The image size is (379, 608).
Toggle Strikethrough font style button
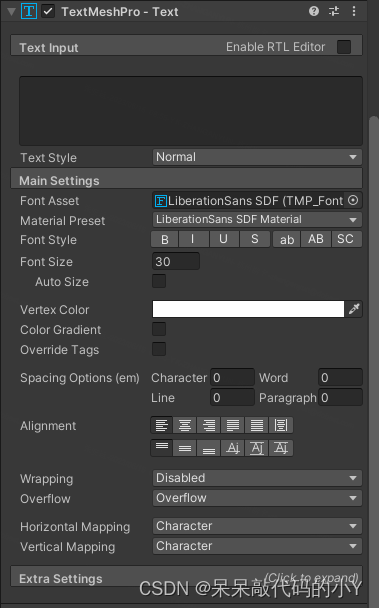click(x=254, y=239)
